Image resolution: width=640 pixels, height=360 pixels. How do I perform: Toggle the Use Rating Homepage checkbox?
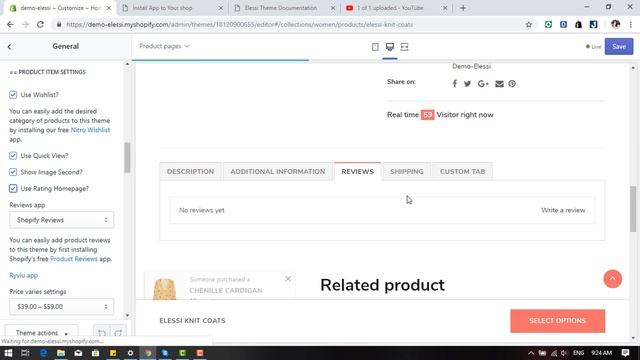13,189
